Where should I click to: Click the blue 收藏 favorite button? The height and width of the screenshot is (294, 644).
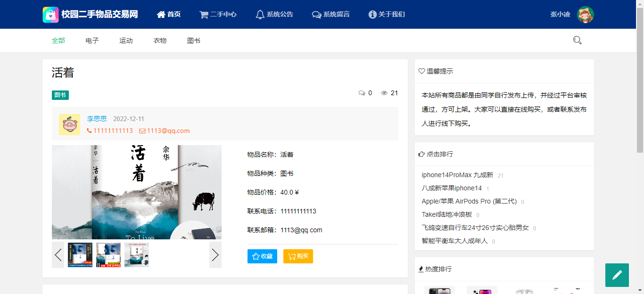pyautogui.click(x=262, y=256)
